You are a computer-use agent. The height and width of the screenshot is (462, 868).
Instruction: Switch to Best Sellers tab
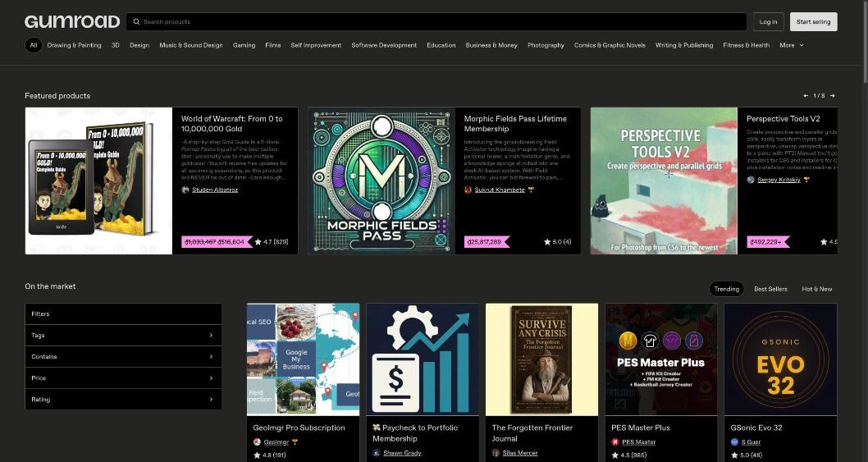(x=770, y=289)
